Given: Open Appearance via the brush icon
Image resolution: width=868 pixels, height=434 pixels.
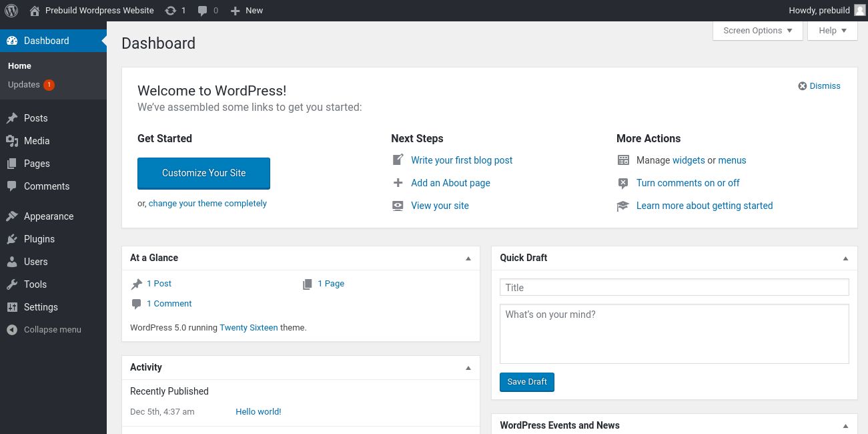Looking at the screenshot, I should click(x=13, y=216).
